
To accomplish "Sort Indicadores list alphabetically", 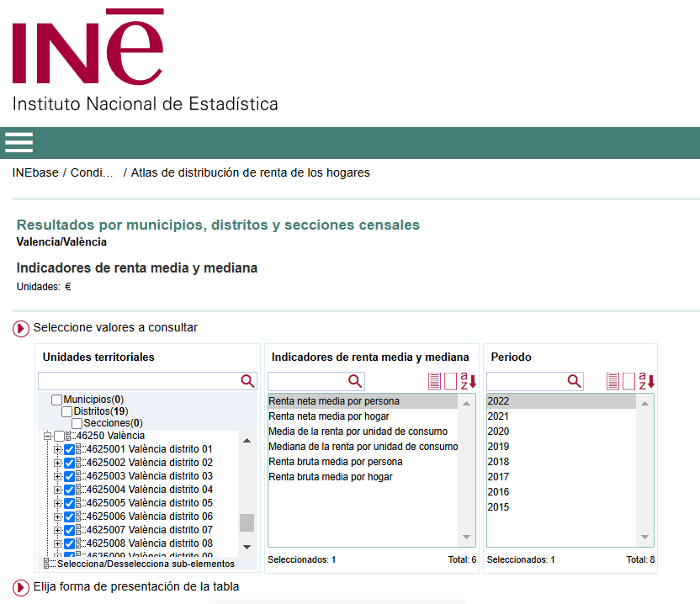I will click(469, 381).
